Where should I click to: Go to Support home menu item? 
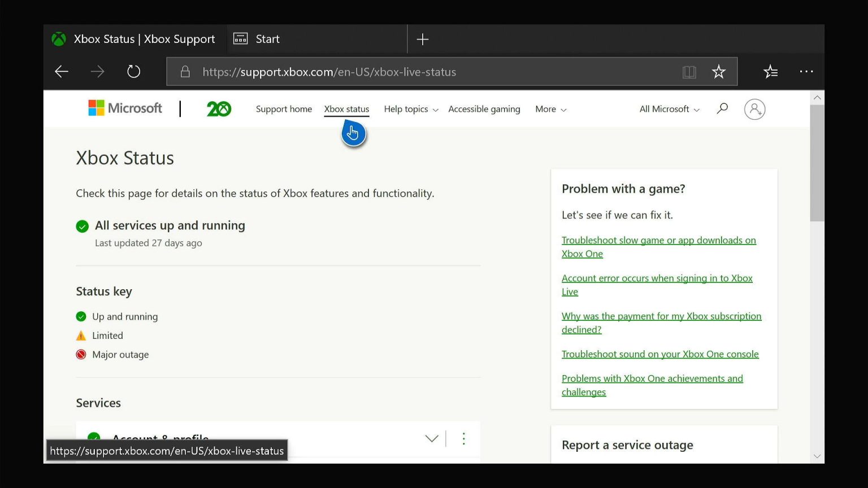point(284,109)
